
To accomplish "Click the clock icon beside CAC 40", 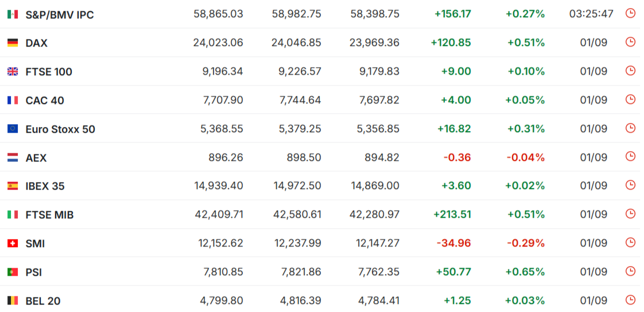I will pos(630,99).
